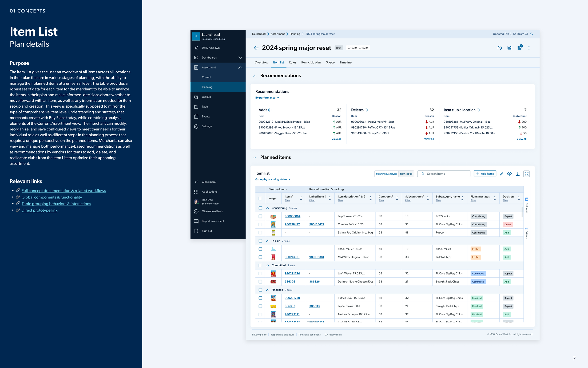Click View all under Deletes

pyautogui.click(x=429, y=139)
